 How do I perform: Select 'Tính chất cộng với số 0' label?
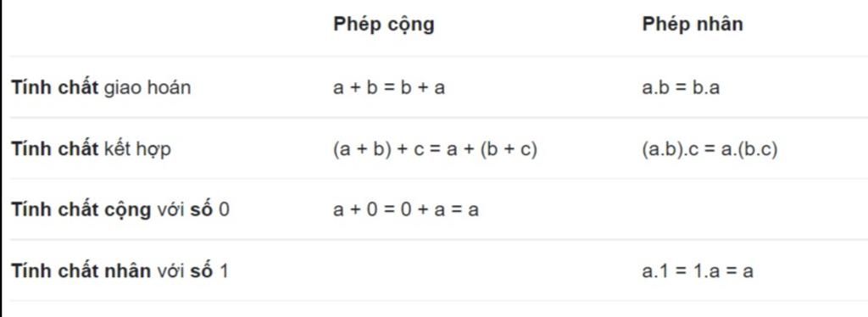click(120, 210)
